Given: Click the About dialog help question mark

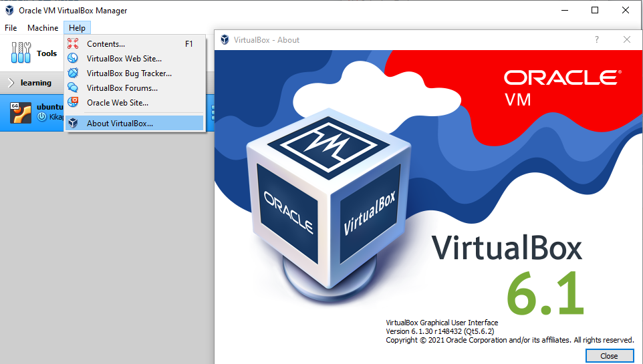Looking at the screenshot, I should pos(597,39).
